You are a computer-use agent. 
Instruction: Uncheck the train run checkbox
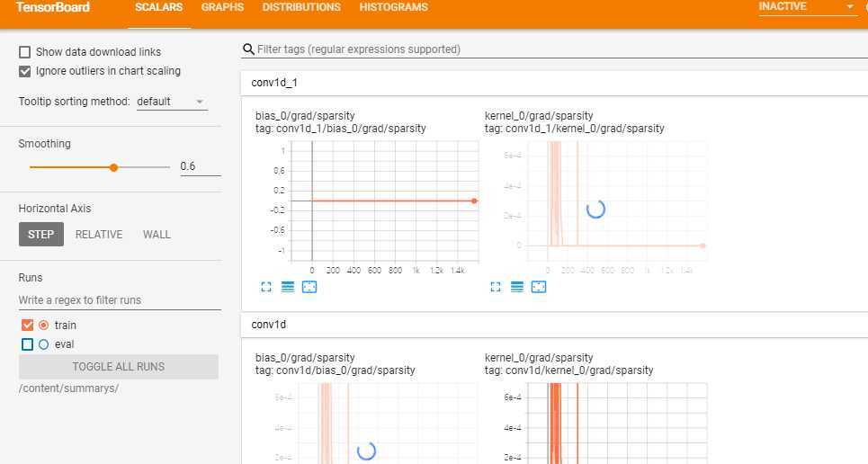27,325
